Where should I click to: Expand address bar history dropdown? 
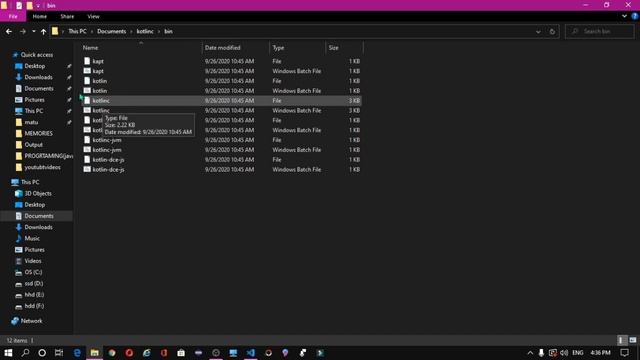click(x=538, y=31)
